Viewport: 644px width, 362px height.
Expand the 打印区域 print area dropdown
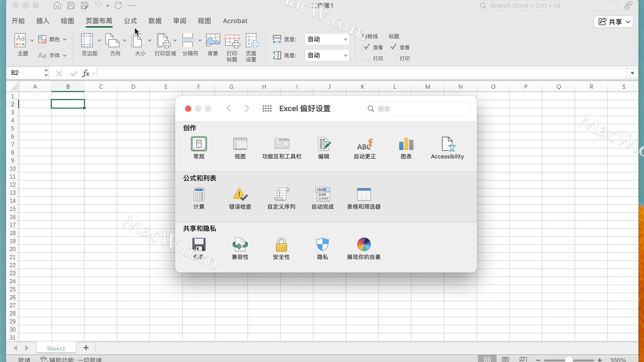175,40
